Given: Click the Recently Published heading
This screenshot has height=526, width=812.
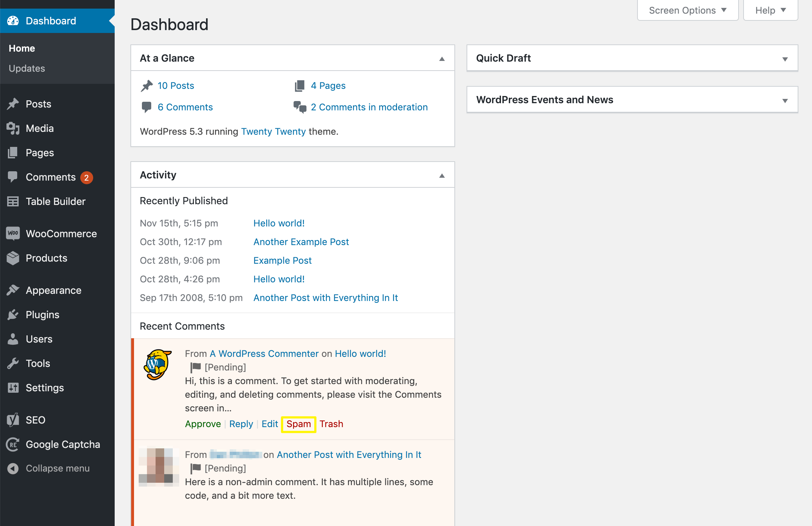Looking at the screenshot, I should 184,201.
